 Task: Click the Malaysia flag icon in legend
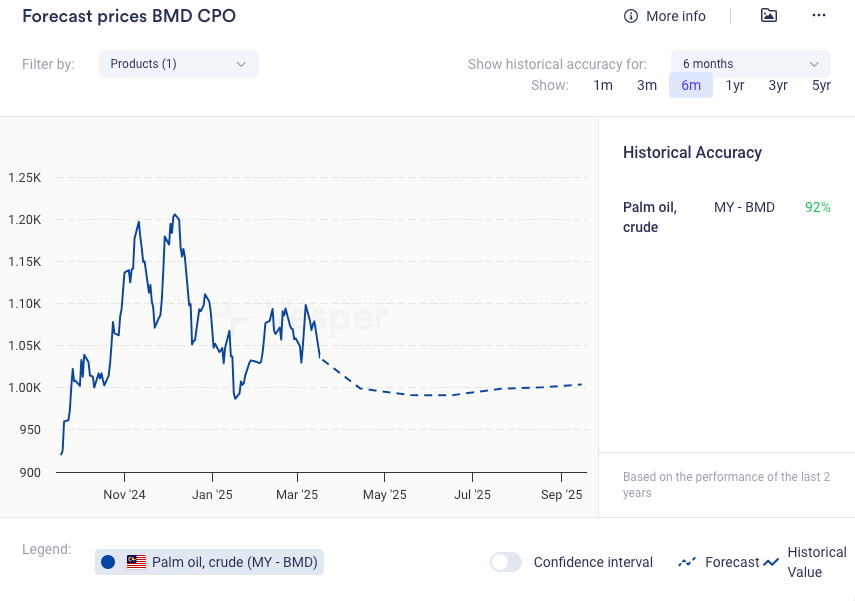pyautogui.click(x=136, y=562)
